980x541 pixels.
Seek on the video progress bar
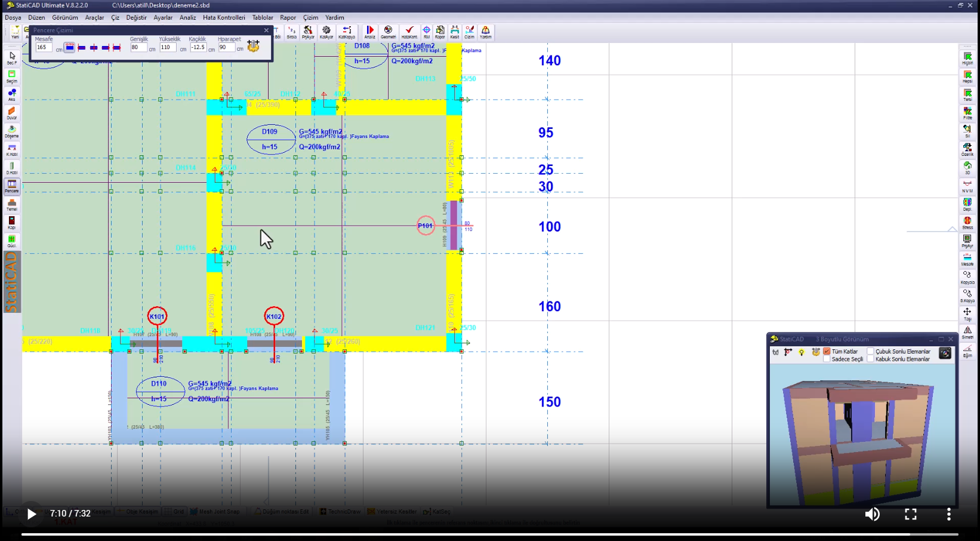point(489,534)
